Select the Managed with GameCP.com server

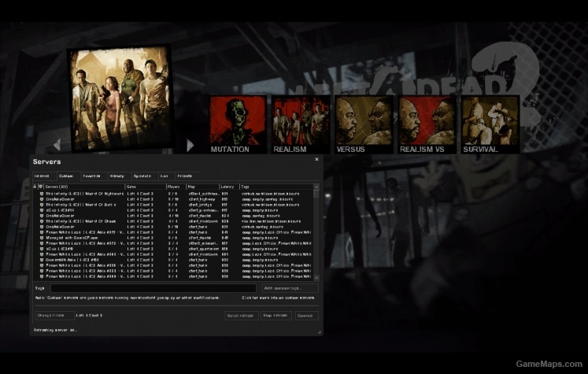click(x=173, y=238)
